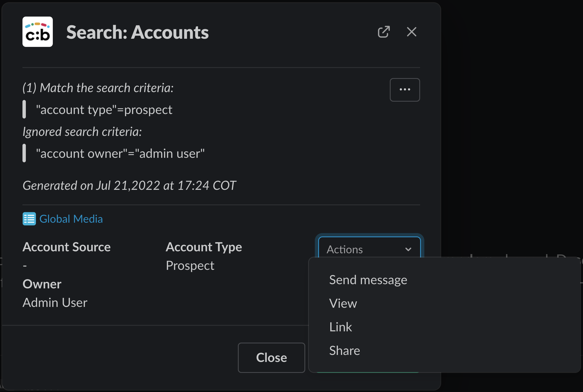Click the c:b app logo icon

(x=37, y=32)
